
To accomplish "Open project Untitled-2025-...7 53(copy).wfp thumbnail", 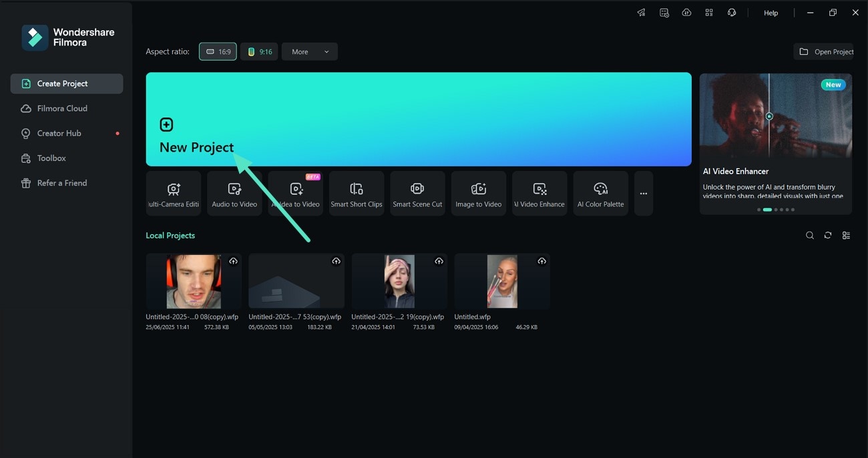I will pyautogui.click(x=296, y=281).
